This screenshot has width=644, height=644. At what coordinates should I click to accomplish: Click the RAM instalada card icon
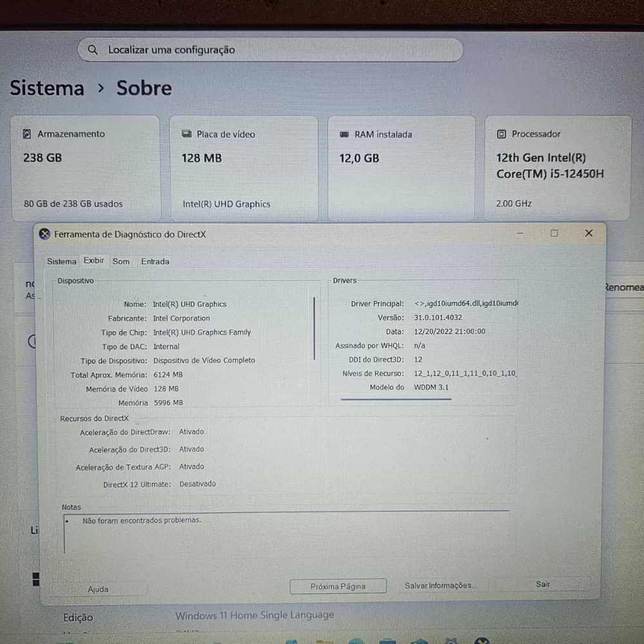(x=344, y=135)
